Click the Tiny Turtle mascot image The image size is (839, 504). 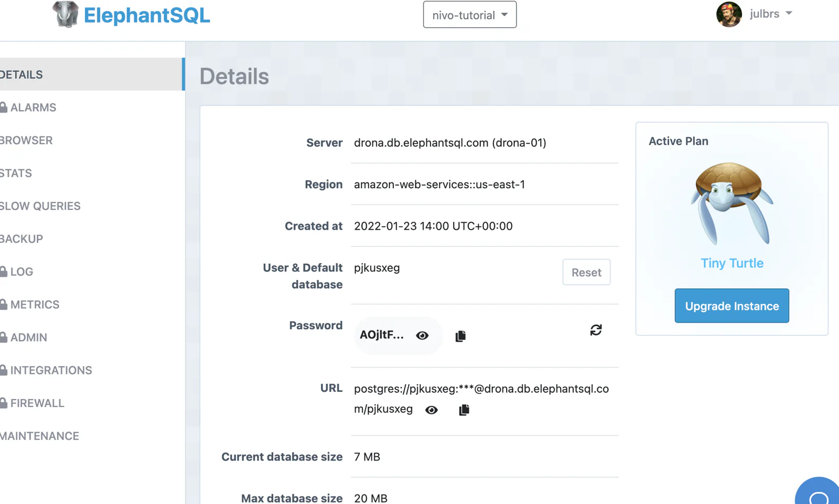pos(732,203)
